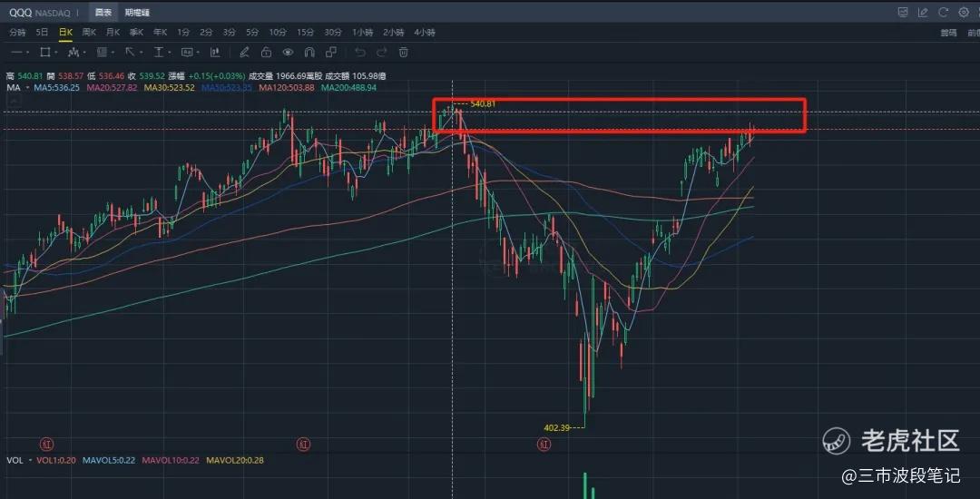
Task: Expand the wave pattern tool dropdown arrow
Action: click(x=85, y=53)
